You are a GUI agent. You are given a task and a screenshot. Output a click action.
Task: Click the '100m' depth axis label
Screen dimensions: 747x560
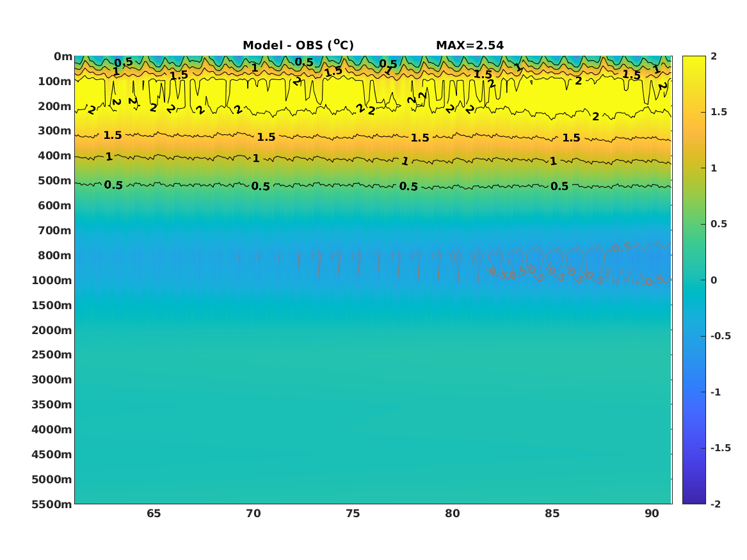pyautogui.click(x=55, y=81)
